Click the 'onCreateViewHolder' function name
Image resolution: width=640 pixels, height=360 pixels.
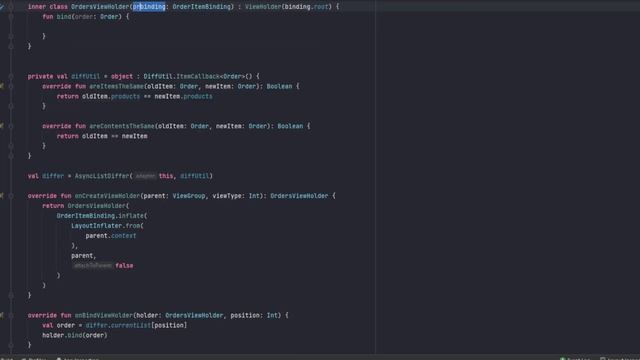coord(107,196)
